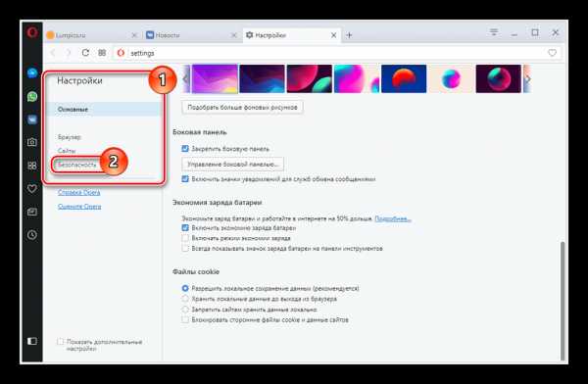Image resolution: width=588 pixels, height=384 pixels.
Task: Click Подобрать больше фоновых рисунков button
Action: click(x=242, y=107)
